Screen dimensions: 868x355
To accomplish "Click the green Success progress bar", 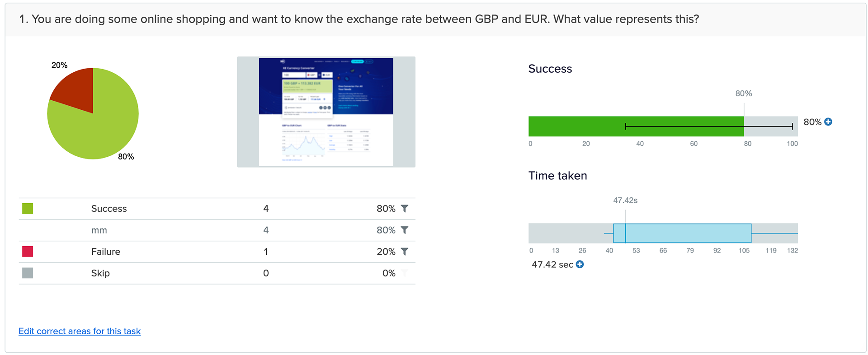I will pos(636,126).
